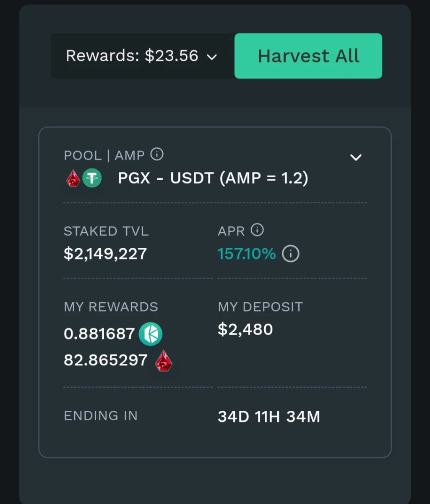Open the Rewards $23.56 dropdown
Screen dimensions: 430x504
143,56
